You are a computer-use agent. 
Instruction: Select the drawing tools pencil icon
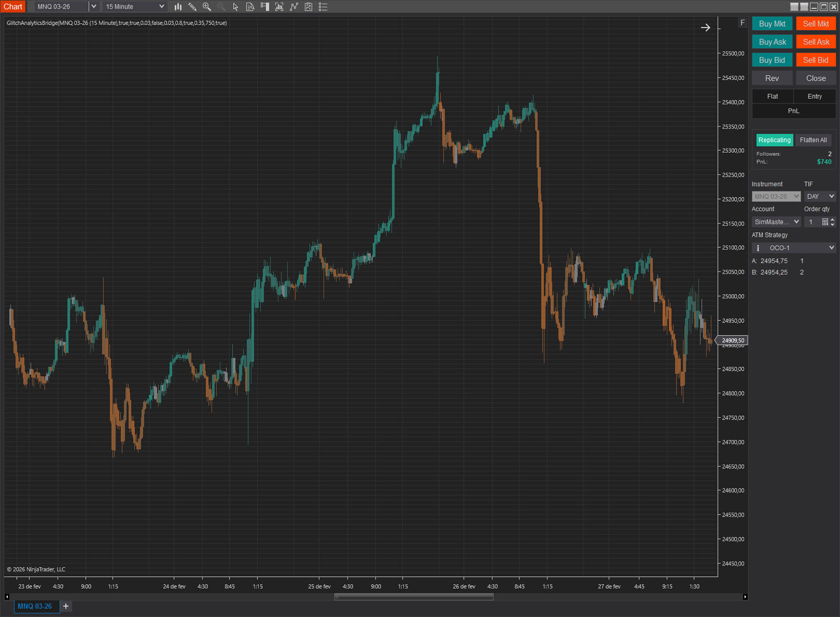[x=192, y=7]
